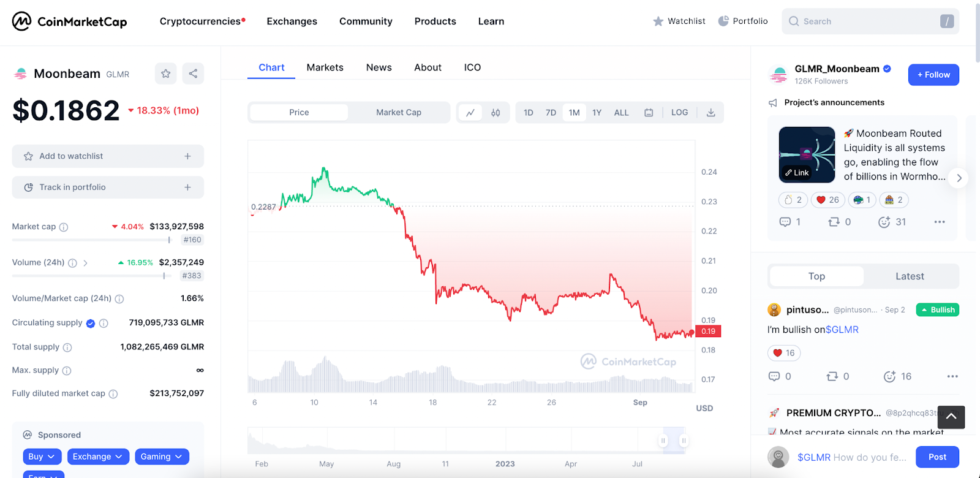This screenshot has height=478, width=980.
Task: Click the Market cap info icon
Action: [64, 227]
